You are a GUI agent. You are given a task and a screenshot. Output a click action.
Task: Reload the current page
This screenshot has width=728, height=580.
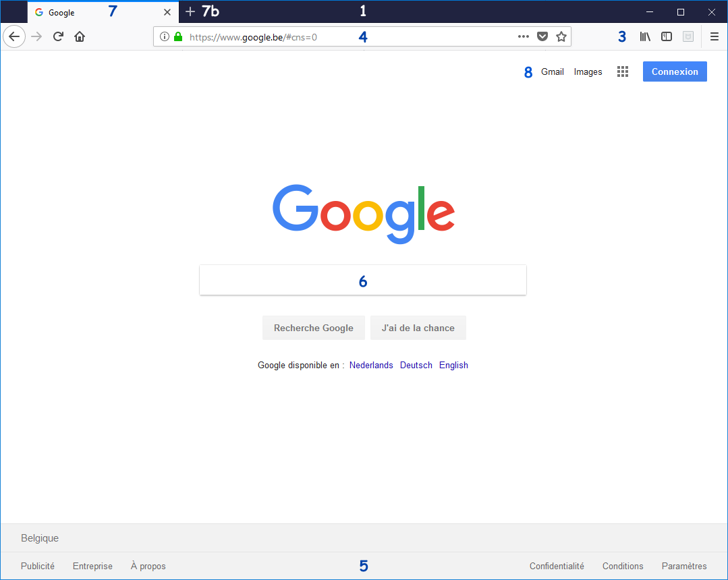click(x=58, y=36)
